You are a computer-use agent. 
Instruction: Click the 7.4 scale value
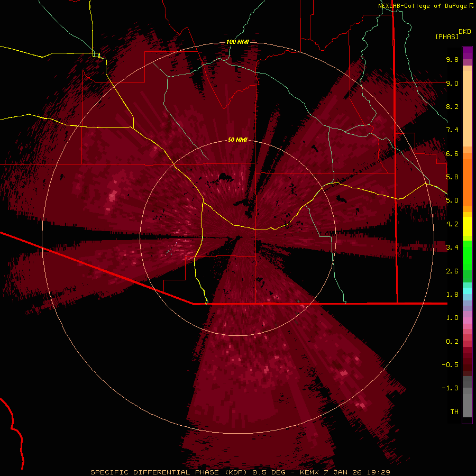pyautogui.click(x=452, y=130)
